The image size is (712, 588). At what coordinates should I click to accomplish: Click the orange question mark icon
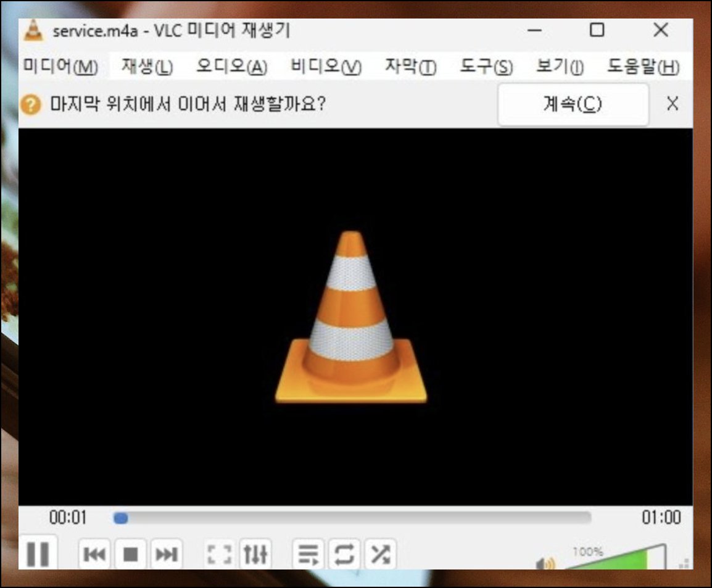click(31, 105)
